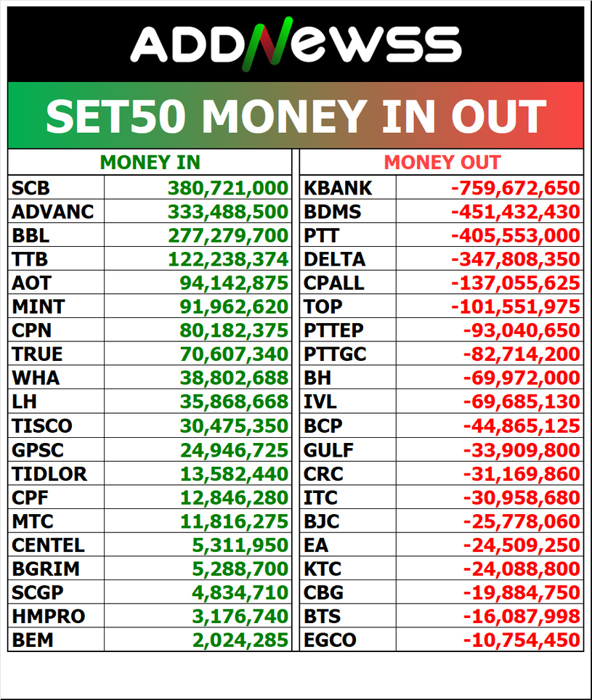The height and width of the screenshot is (700, 592).
Task: Select SCB value 380,721,000
Action: [x=228, y=188]
